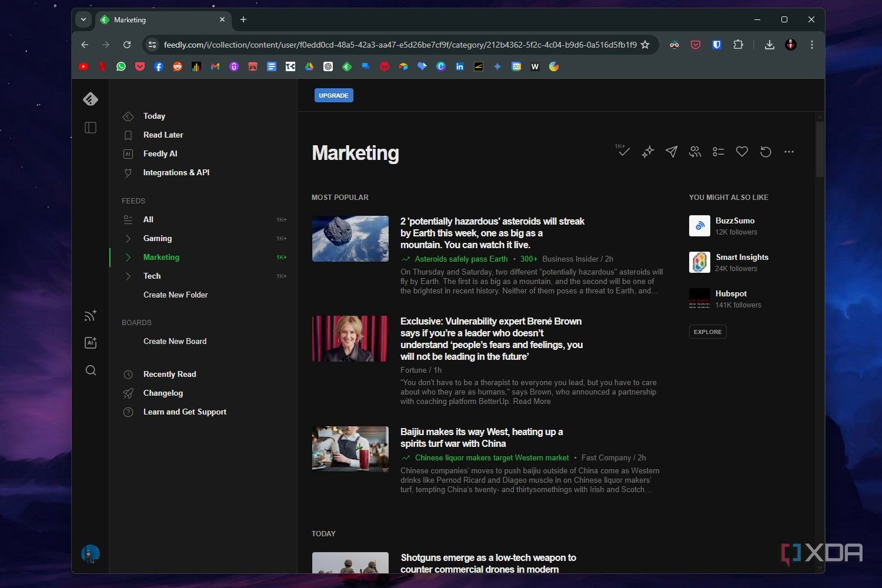The height and width of the screenshot is (588, 882).
Task: Open the Google Calendar bookmark
Action: 516,67
